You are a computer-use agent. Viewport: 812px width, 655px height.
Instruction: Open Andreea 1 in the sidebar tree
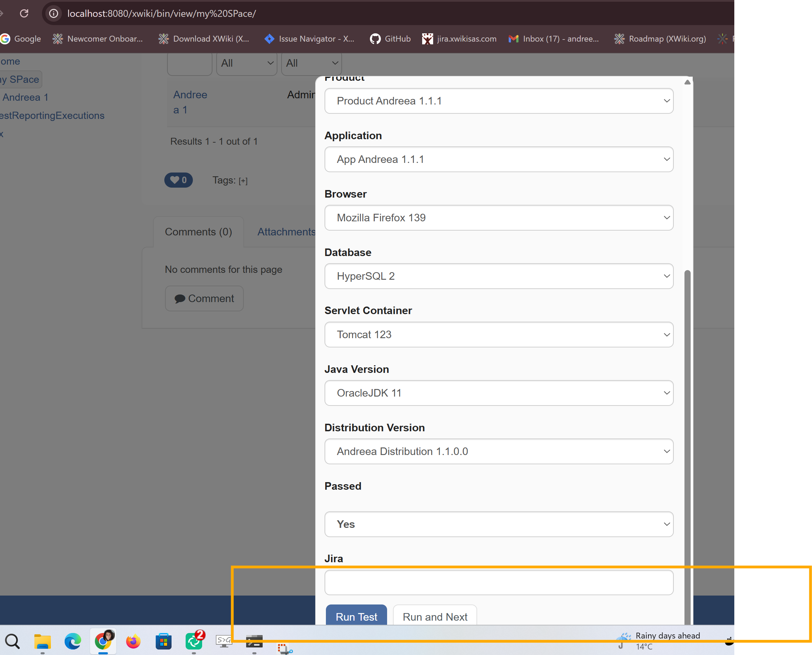coord(25,97)
